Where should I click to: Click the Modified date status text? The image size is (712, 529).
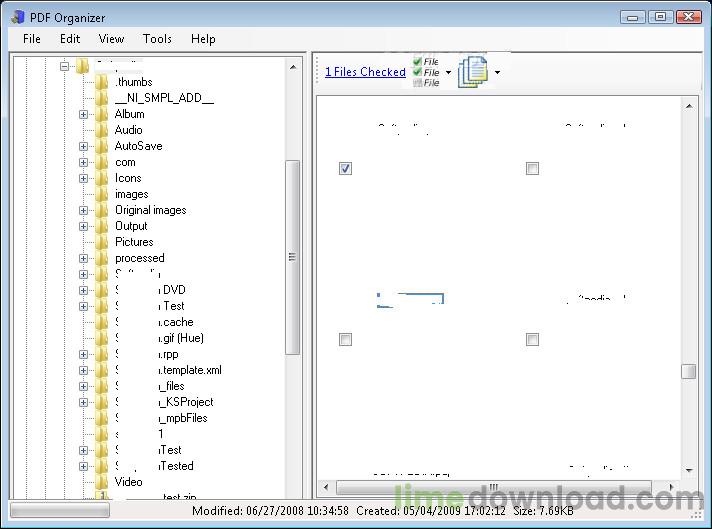click(x=271, y=511)
